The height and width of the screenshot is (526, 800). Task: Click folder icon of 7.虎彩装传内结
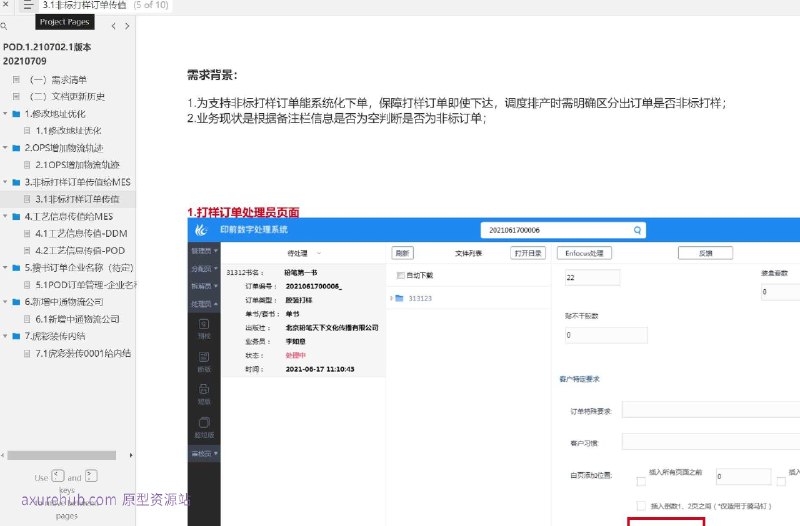(16, 336)
